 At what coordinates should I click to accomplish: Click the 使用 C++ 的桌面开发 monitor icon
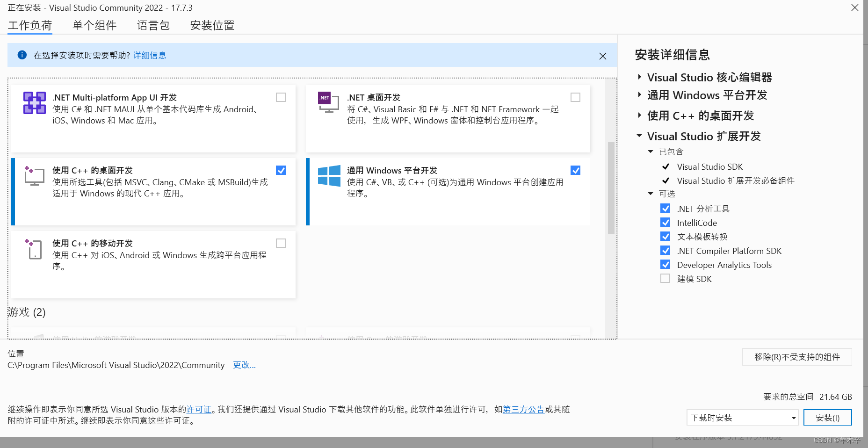(34, 175)
